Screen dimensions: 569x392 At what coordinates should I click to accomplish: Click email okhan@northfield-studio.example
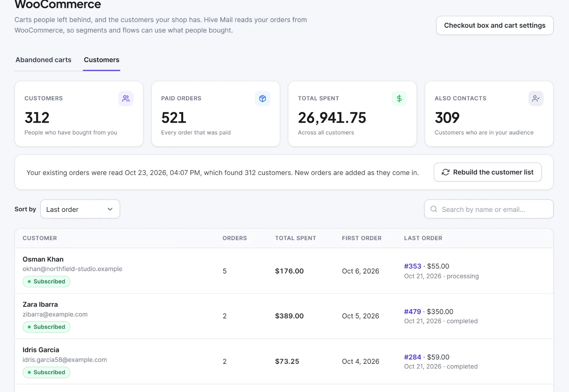coord(72,269)
